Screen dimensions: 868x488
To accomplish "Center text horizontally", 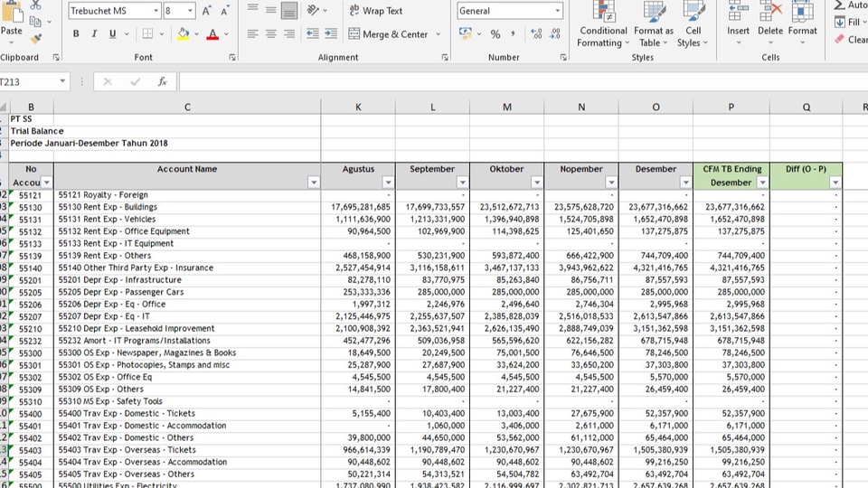I will pyautogui.click(x=270, y=33).
